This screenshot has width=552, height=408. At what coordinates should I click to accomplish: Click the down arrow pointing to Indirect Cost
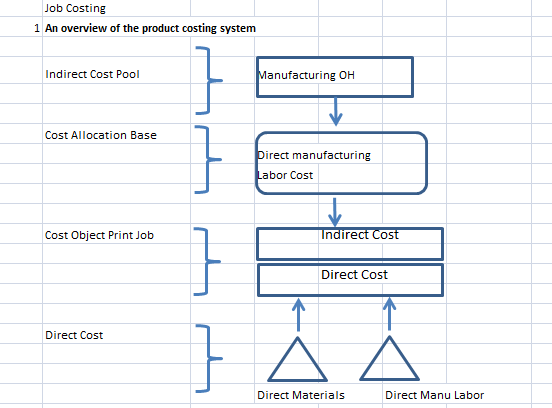pos(334,212)
